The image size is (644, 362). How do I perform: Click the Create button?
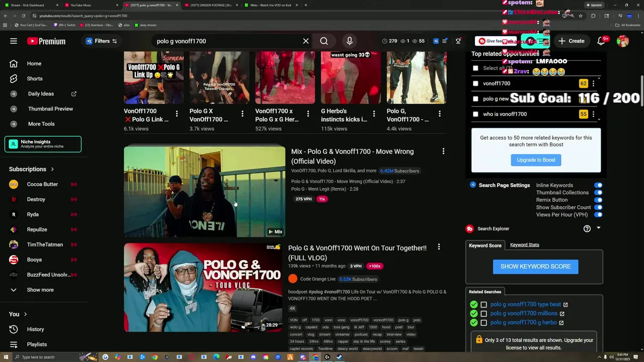(x=571, y=41)
